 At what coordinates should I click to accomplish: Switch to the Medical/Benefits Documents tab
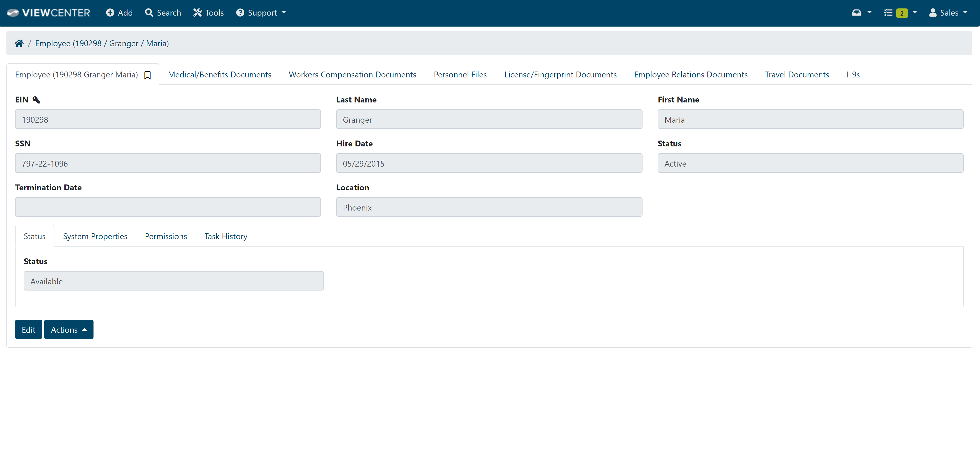[219, 74]
